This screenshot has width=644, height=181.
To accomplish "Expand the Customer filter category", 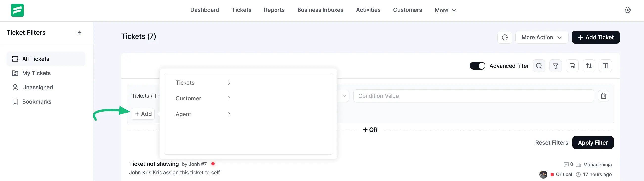I will 203,98.
